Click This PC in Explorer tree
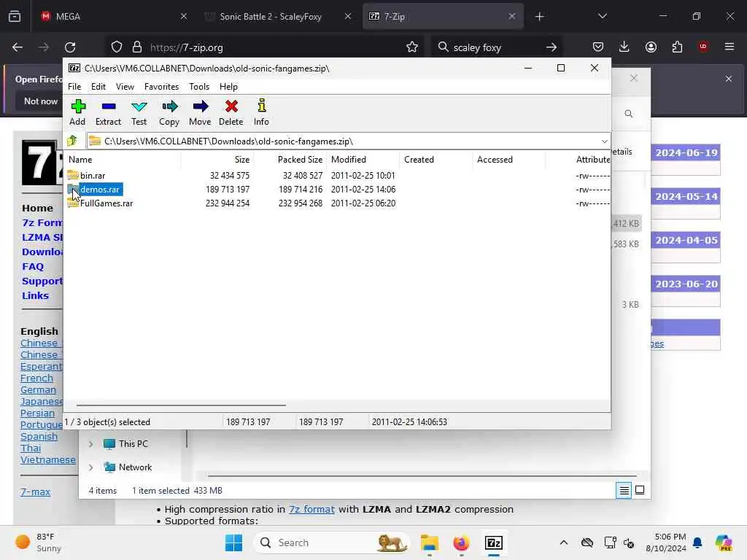This screenshot has width=747, height=560. (x=133, y=444)
